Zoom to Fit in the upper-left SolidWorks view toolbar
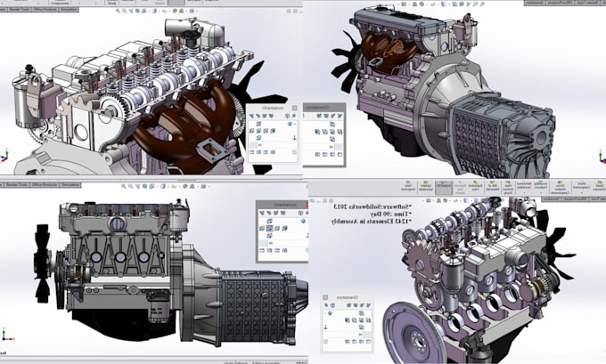Screen dimensions: 606x364 pos(118,12)
